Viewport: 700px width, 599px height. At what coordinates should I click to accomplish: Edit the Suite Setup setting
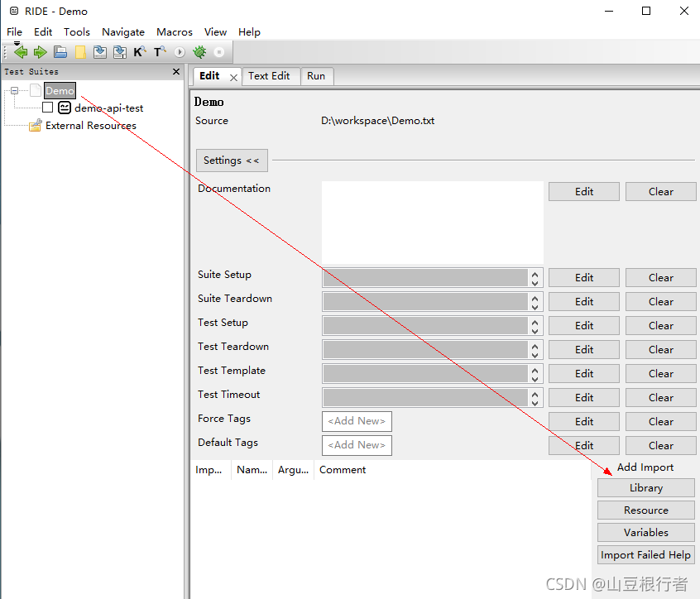tap(584, 278)
